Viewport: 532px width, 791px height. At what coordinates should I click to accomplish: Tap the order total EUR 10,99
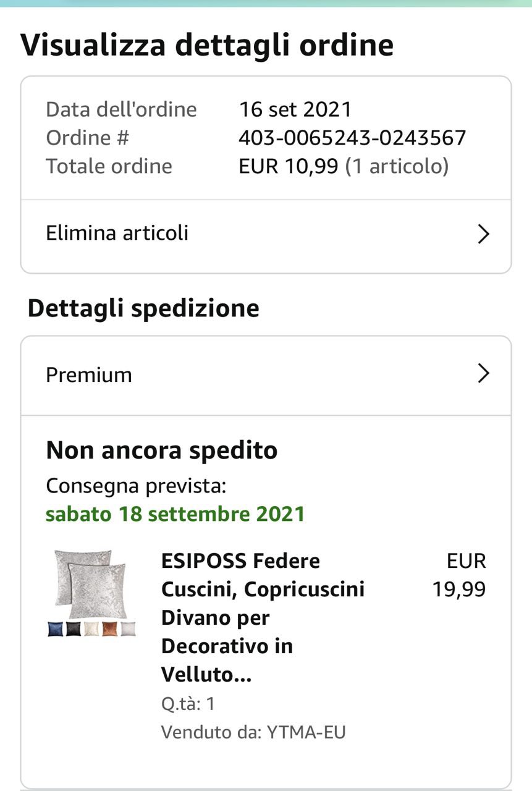[x=289, y=166]
